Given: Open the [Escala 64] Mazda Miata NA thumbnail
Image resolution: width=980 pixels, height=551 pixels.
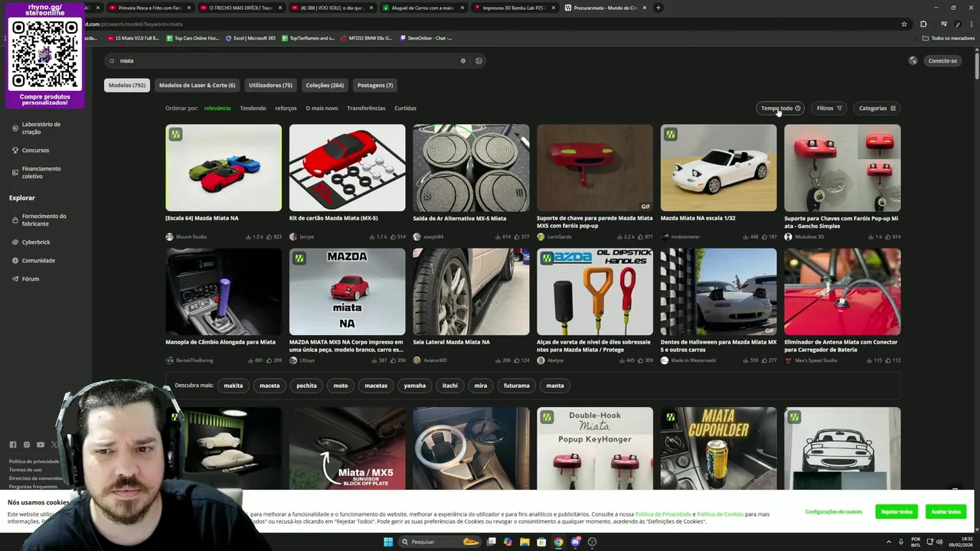Looking at the screenshot, I should 224,168.
